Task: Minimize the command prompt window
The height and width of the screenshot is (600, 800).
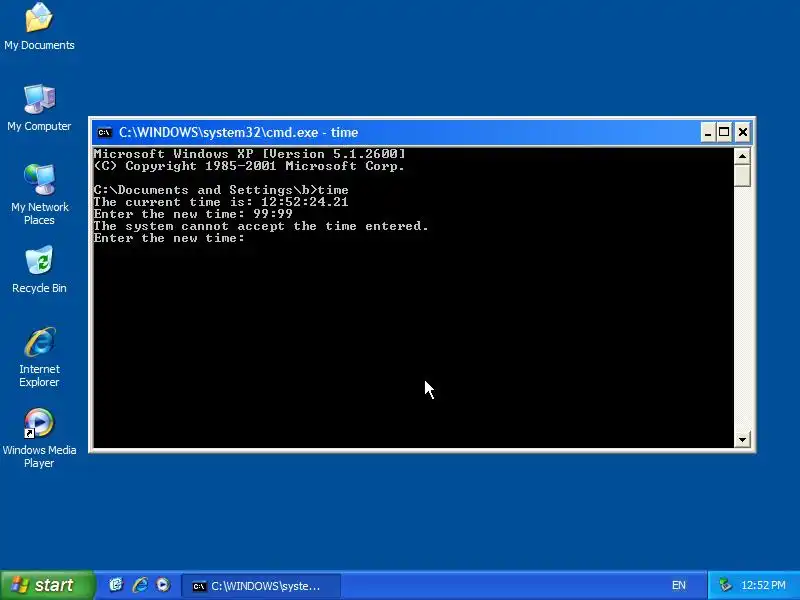Action: pyautogui.click(x=707, y=133)
